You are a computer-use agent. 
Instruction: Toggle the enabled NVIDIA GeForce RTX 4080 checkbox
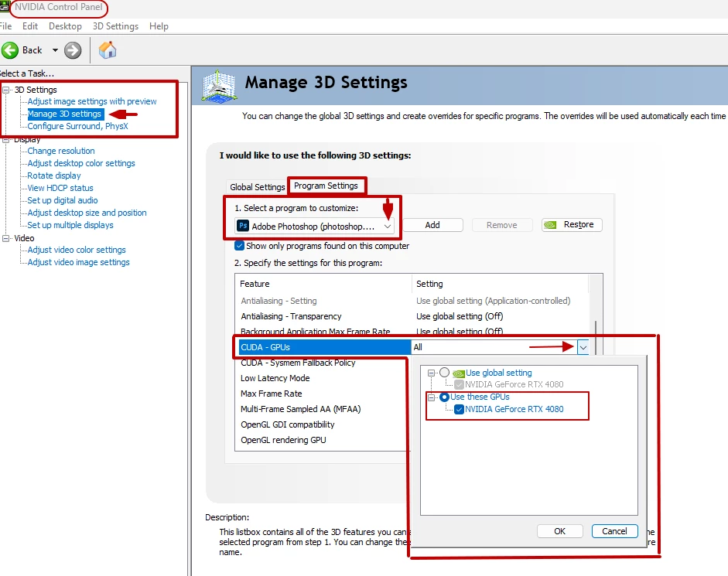tap(460, 409)
